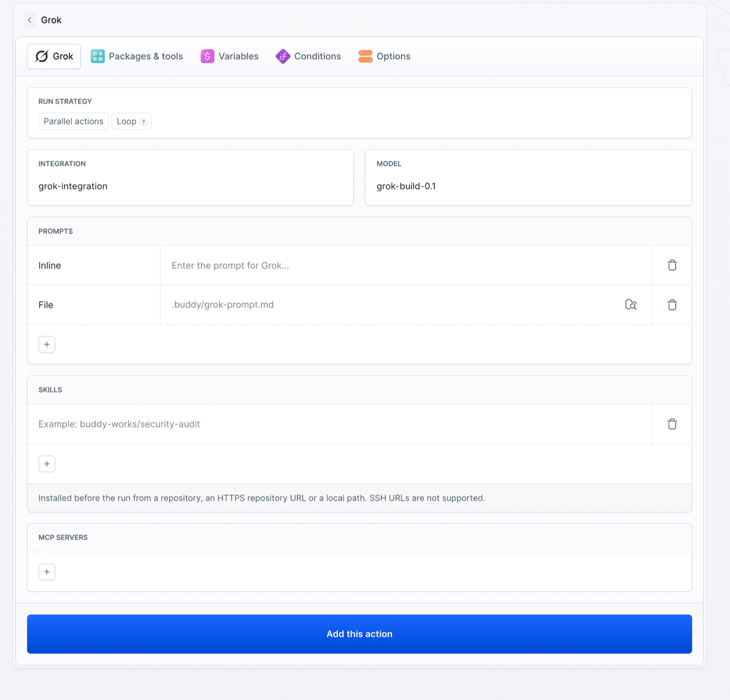The image size is (730, 700).
Task: Click the RUN STRATEGY heading
Action: point(65,101)
